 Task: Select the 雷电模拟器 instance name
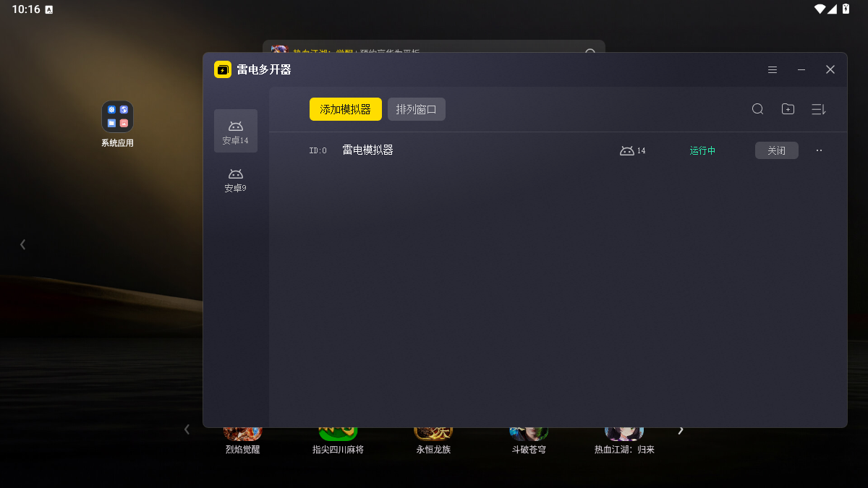(x=367, y=150)
